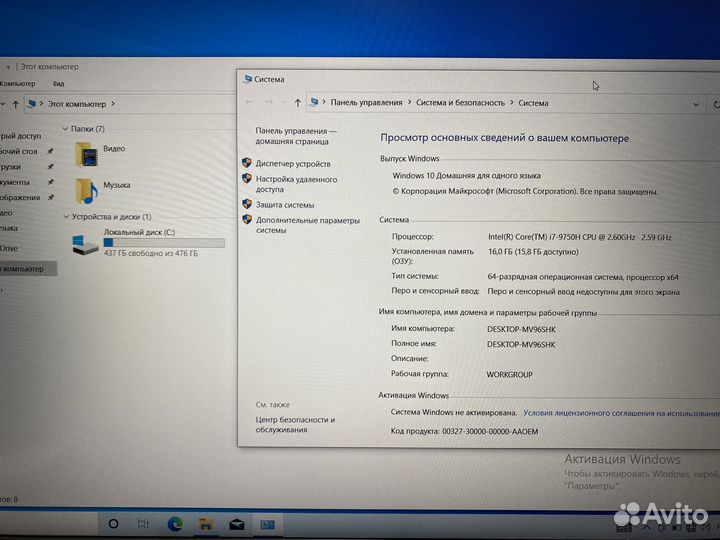720x540 pixels.
Task: Select OneDrive in Explorer sidebar
Action: pos(9,248)
